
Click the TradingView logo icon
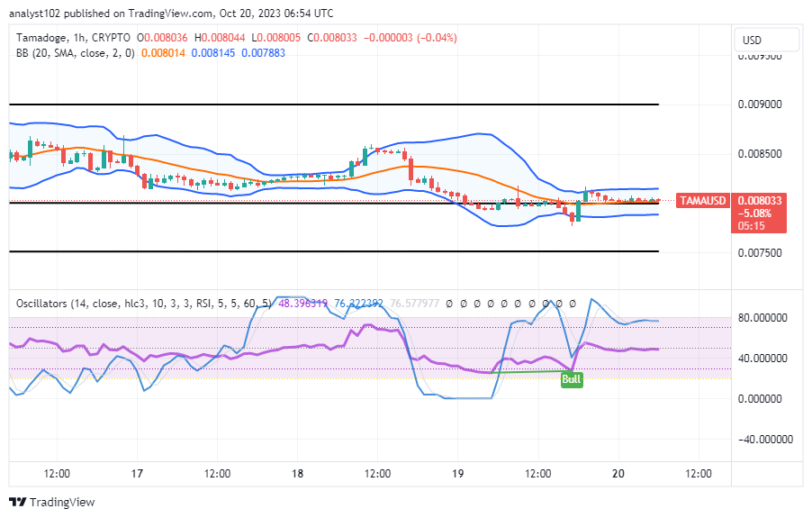(x=18, y=502)
